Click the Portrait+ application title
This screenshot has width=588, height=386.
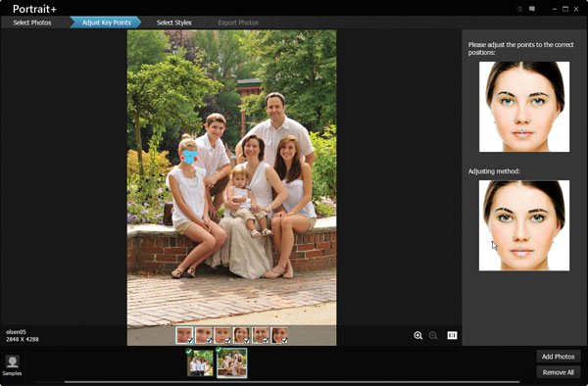(x=34, y=9)
